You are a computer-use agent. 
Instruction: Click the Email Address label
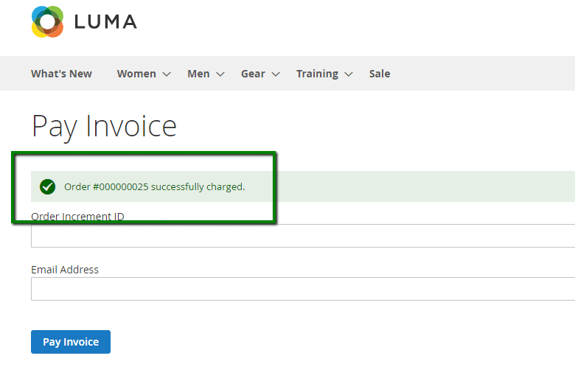[x=65, y=270]
